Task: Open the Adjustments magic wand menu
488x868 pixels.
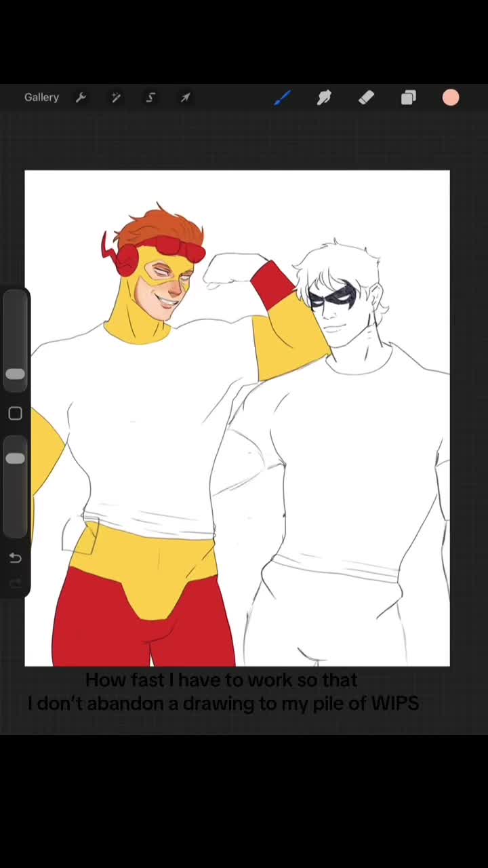Action: click(116, 98)
